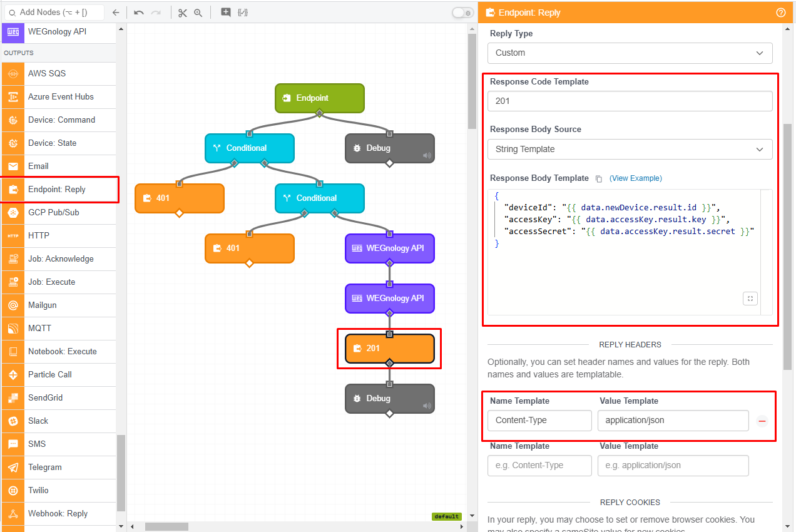Copy the Response Body Template contents
Image resolution: width=796 pixels, height=532 pixels.
click(598, 179)
